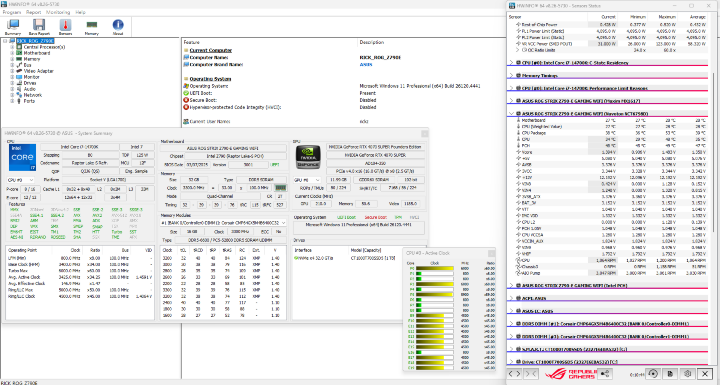Click the network share sensors icon
720x385 pixels.
point(605,374)
